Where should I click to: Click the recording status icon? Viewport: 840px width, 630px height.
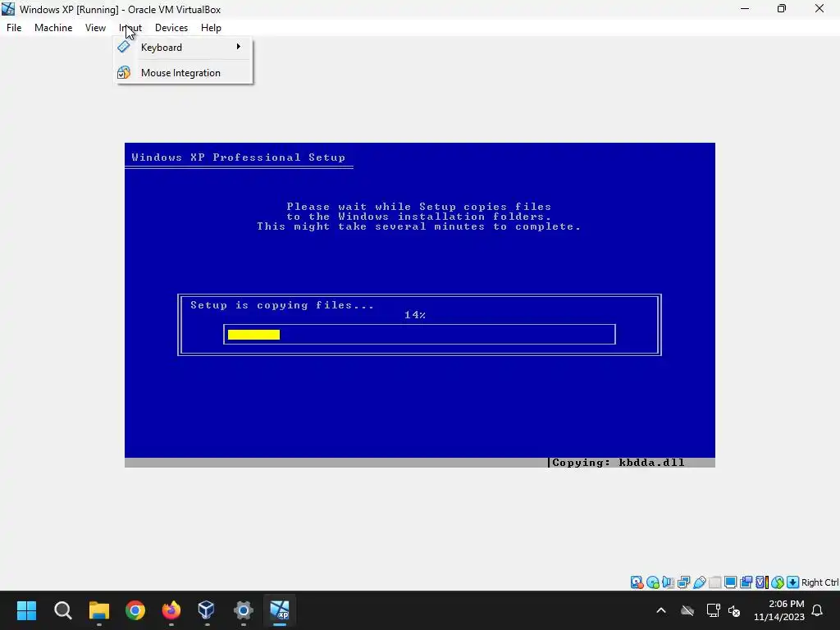coord(746,582)
